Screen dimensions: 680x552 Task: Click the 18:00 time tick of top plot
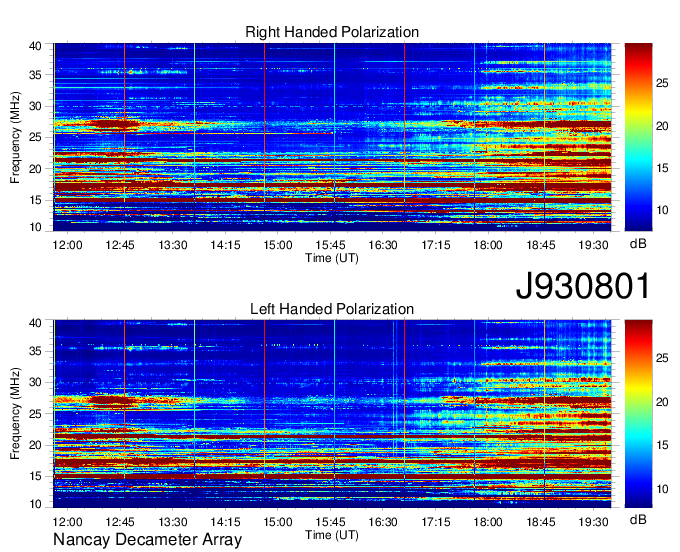coord(488,245)
